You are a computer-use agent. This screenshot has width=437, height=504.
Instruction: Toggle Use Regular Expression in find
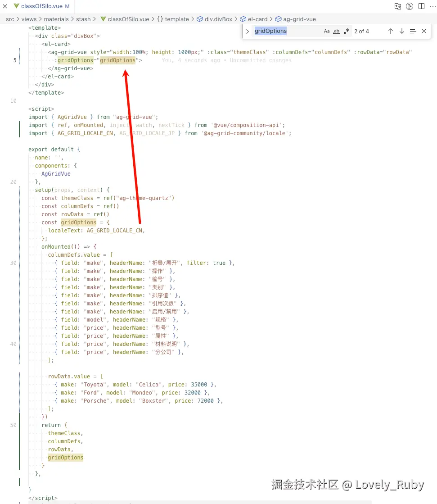[347, 31]
